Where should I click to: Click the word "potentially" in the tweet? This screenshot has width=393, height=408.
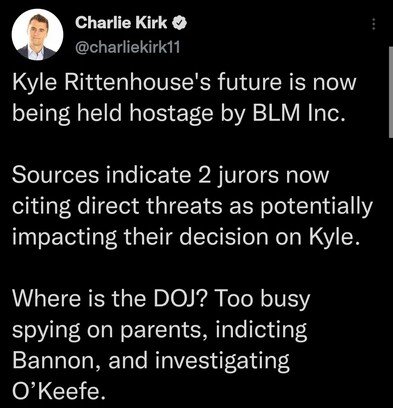(x=316, y=207)
